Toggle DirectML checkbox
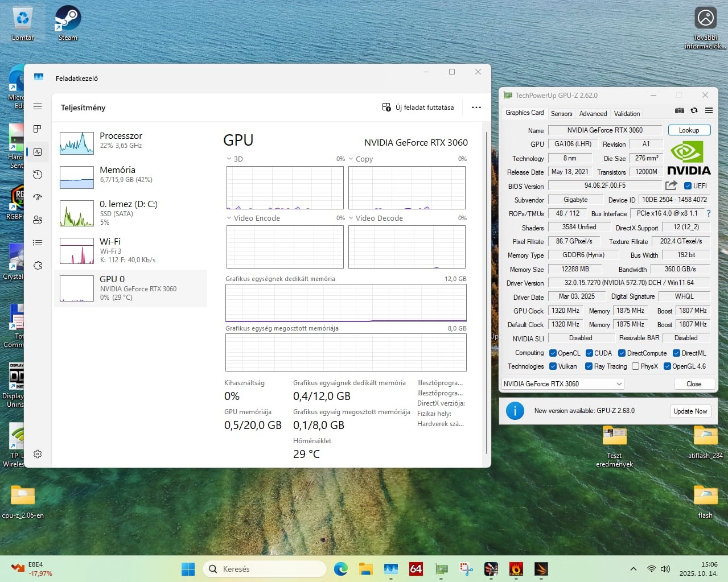Image resolution: width=728 pixels, height=582 pixels. click(x=676, y=353)
